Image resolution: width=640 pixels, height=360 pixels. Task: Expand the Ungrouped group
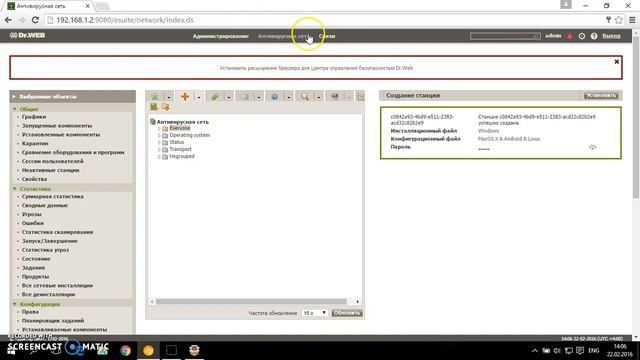(159, 156)
